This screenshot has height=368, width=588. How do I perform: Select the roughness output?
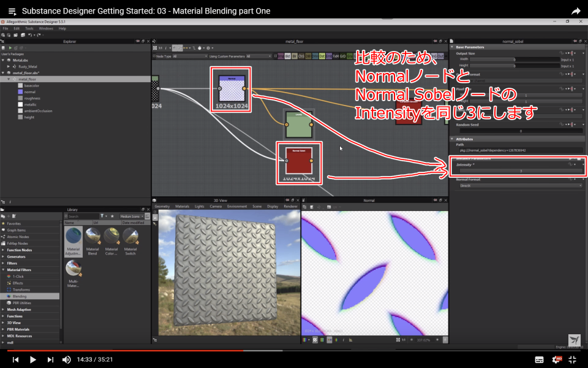pos(32,98)
